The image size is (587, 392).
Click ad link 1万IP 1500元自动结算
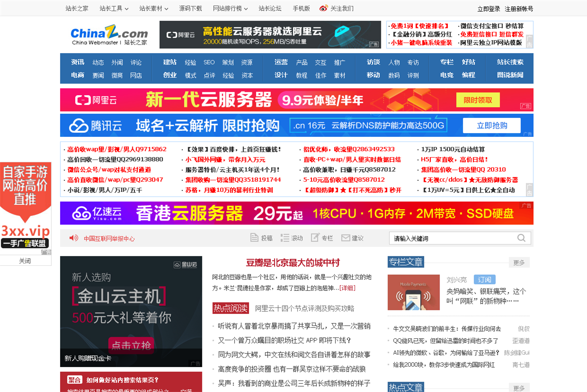click(x=453, y=149)
